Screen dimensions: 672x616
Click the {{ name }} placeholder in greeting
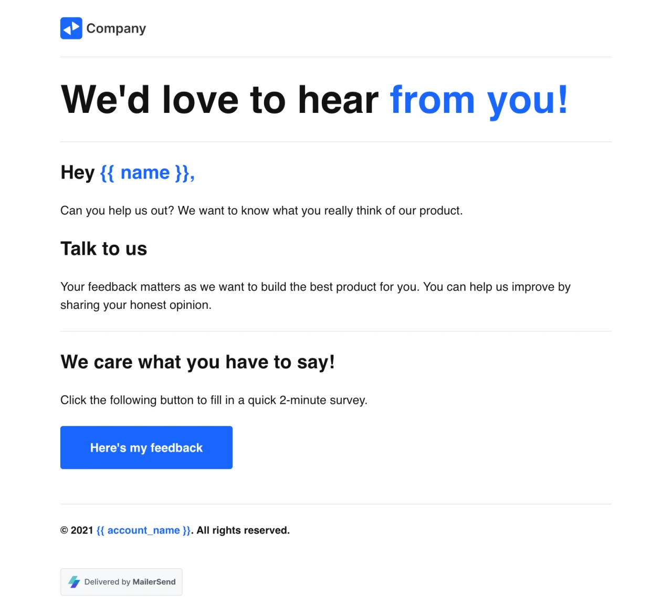pyautogui.click(x=147, y=173)
